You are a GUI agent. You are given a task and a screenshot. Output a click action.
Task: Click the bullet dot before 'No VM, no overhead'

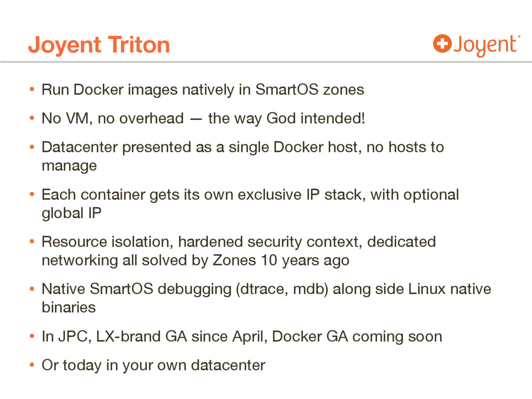32,119
